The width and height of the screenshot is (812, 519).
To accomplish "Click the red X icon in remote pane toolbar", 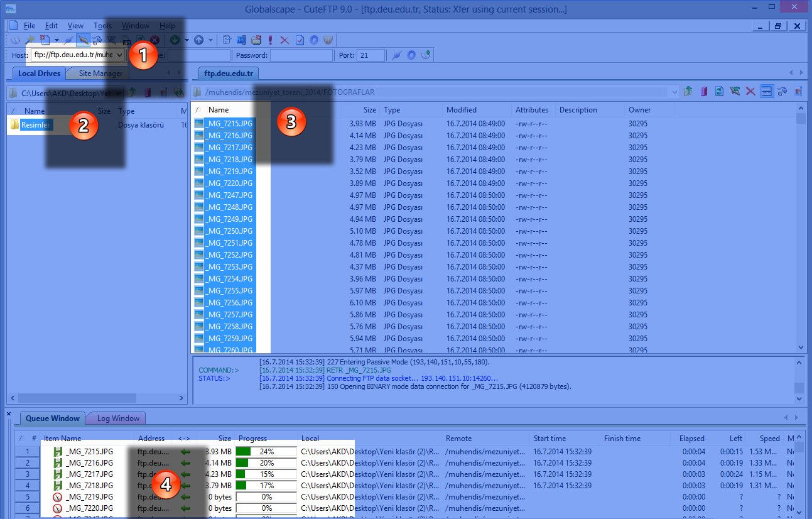I will 750,92.
